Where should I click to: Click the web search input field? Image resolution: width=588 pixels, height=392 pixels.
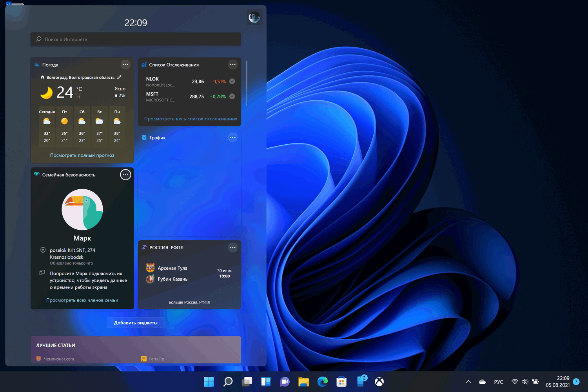136,39
